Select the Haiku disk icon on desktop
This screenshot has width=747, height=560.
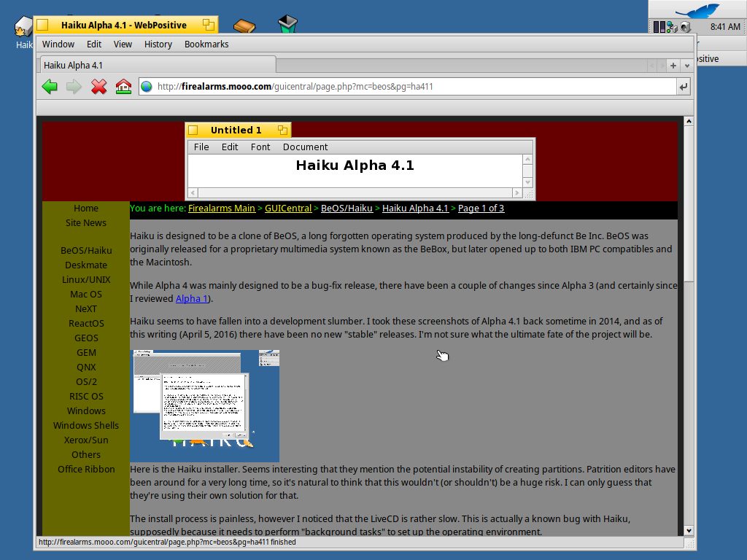[x=23, y=27]
